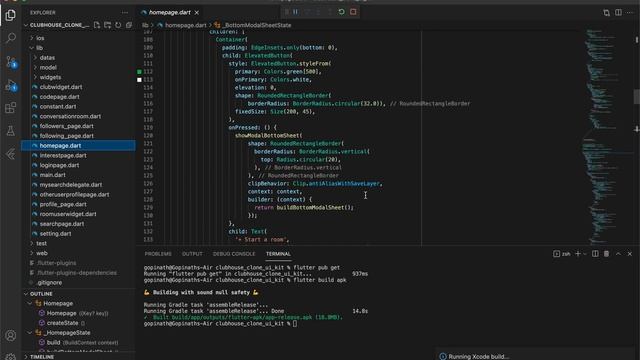Screen dimensions: 640x360
Task: Click green color swatch at line 112
Action: pyautogui.click(x=139, y=72)
